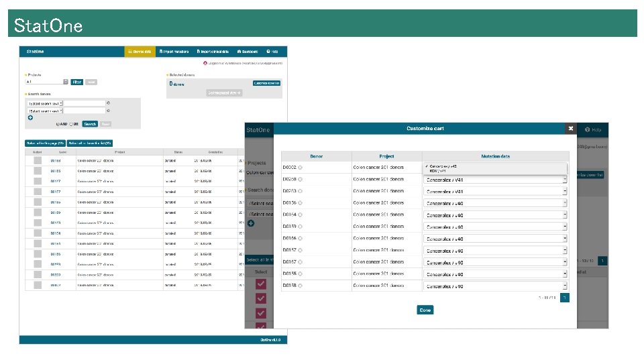Click the logged-in user avatar icon
644x362 pixels.
click(x=205, y=63)
